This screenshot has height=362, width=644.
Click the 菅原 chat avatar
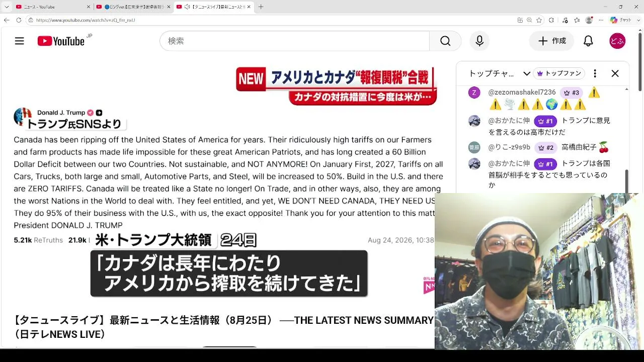474,148
